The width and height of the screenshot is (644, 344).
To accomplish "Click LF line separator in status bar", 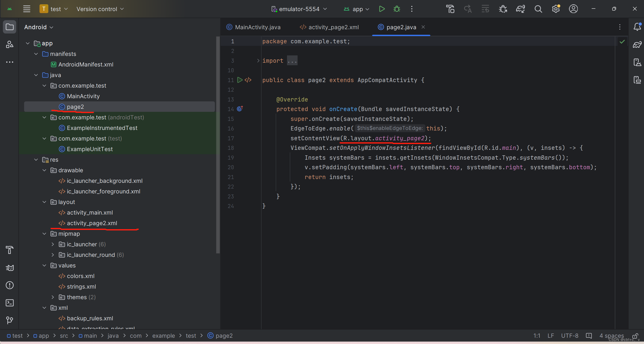I will pyautogui.click(x=551, y=336).
